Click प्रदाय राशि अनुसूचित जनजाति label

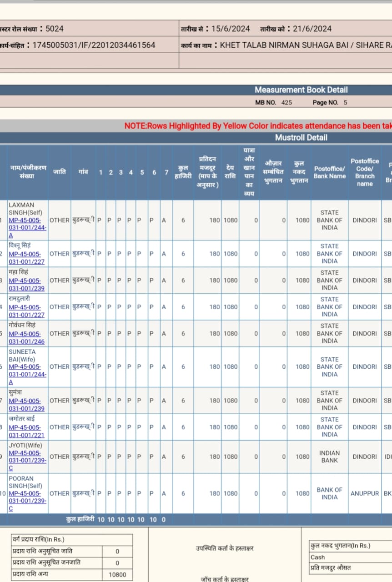[x=46, y=562]
